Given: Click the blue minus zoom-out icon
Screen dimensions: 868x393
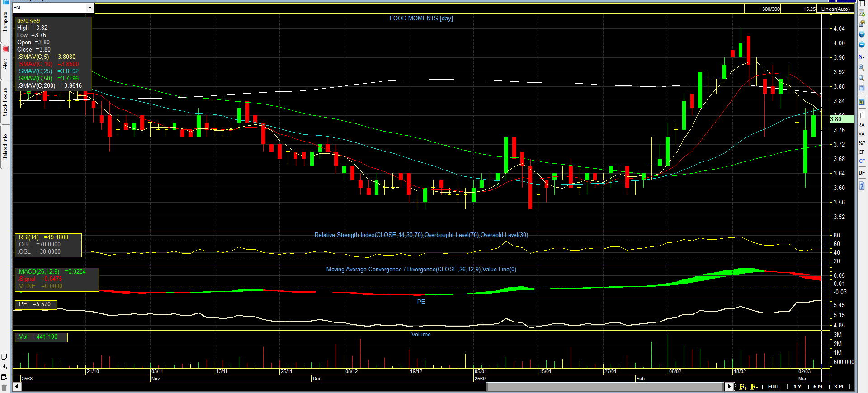Looking at the screenshot, I should (862, 45).
